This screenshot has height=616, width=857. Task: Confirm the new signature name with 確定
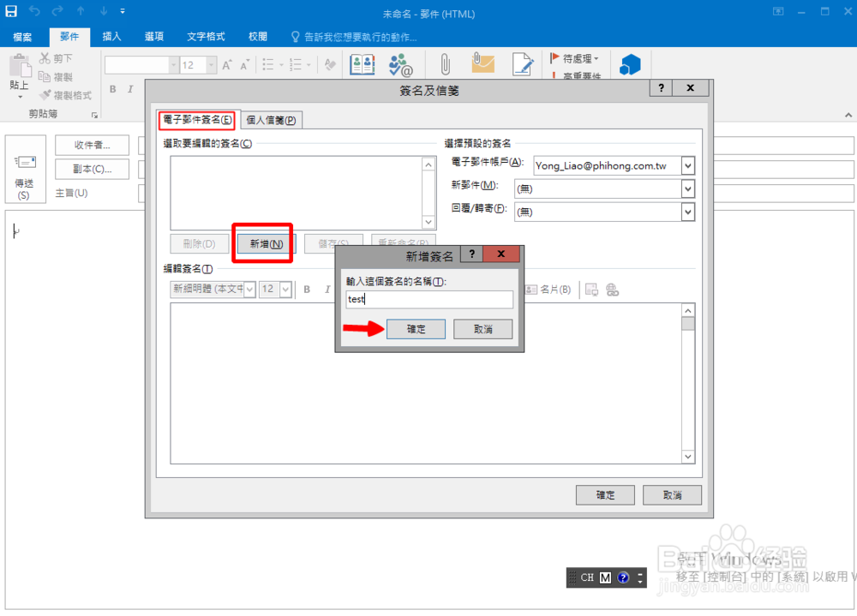[x=416, y=328]
